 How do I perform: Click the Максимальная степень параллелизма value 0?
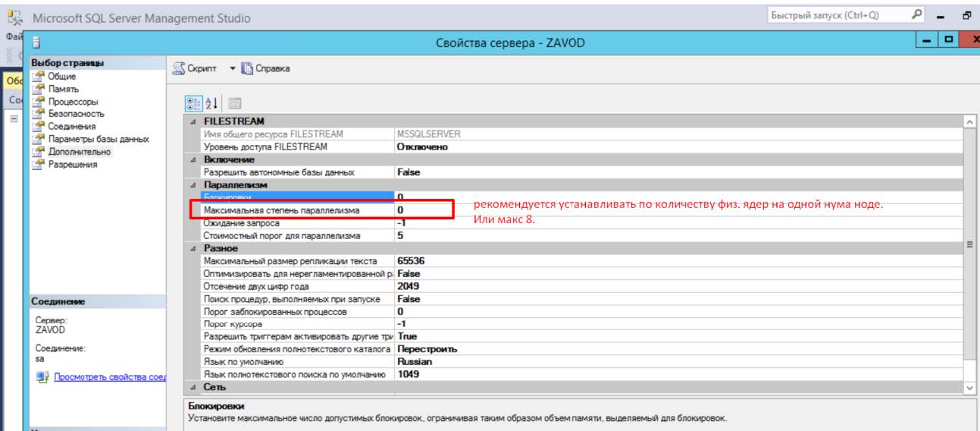coord(399,209)
